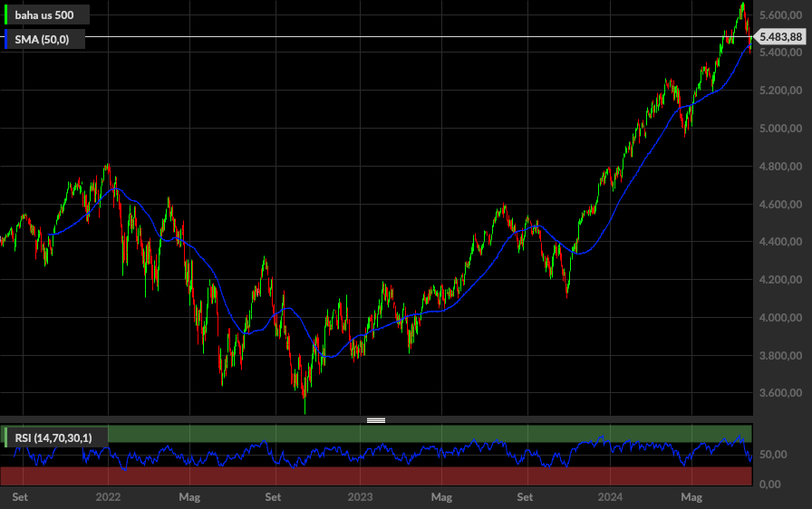
Task: Click green color marker beside baha us 500
Action: pos(7,14)
